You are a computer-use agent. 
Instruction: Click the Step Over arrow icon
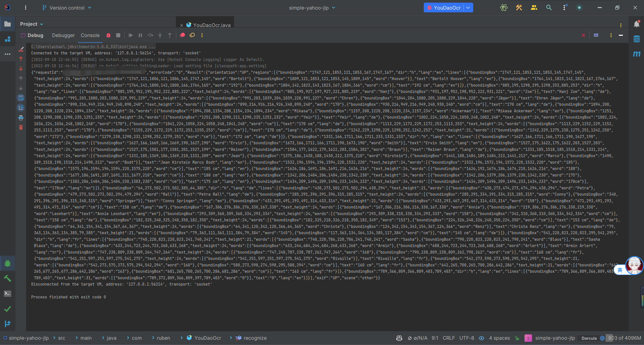pyautogui.click(x=150, y=35)
